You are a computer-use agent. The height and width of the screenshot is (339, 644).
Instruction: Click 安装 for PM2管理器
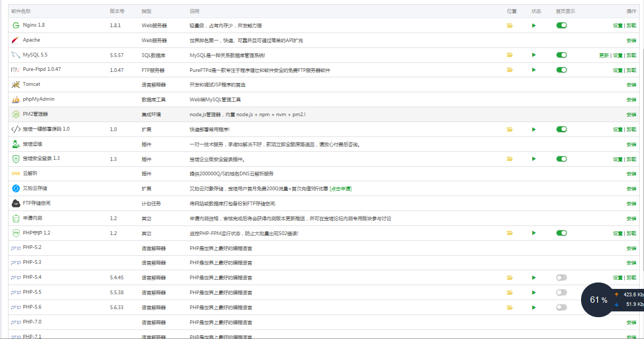point(631,115)
